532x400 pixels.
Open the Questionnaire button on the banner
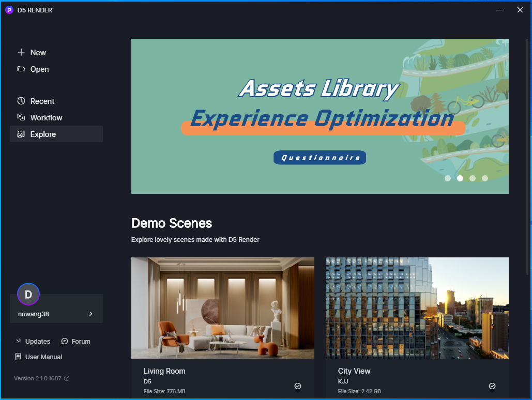(x=320, y=158)
